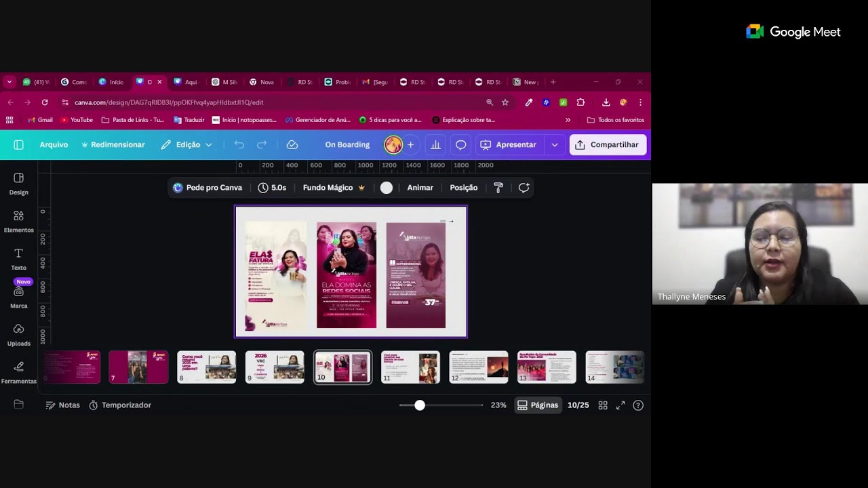
Task: Open the grid view icon
Action: (603, 405)
